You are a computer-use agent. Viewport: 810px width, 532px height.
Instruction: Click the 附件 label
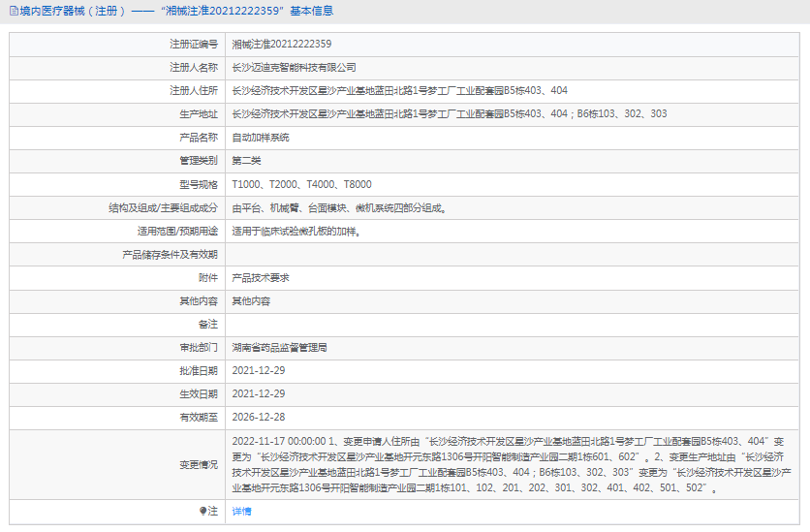(208, 278)
